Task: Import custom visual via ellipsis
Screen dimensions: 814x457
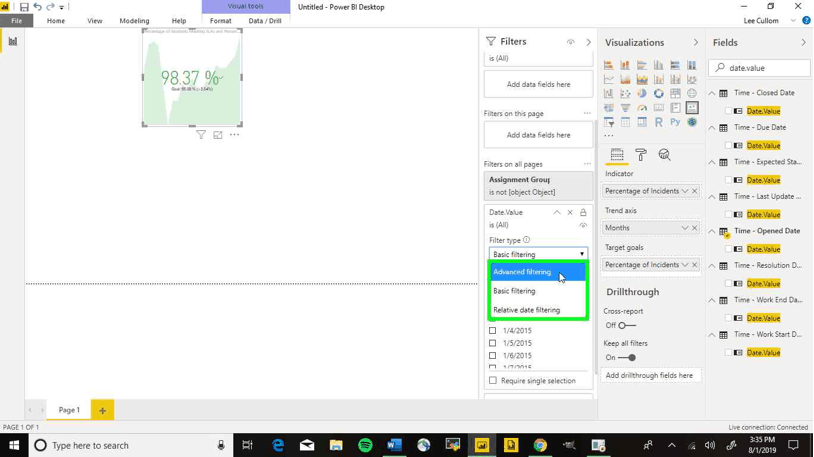Action: tap(609, 136)
